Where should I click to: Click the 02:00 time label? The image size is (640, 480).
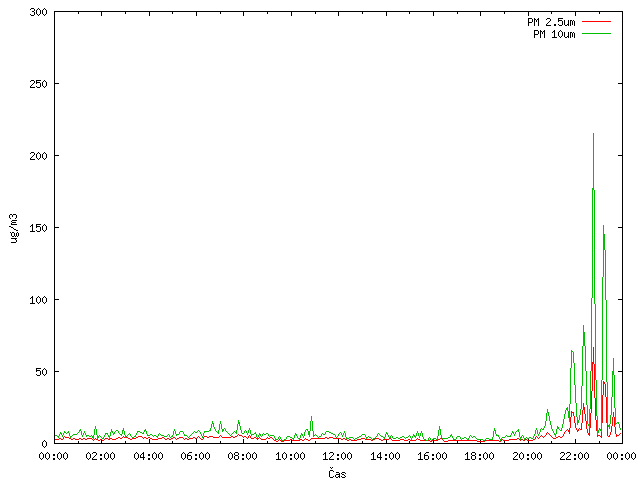coord(101,456)
